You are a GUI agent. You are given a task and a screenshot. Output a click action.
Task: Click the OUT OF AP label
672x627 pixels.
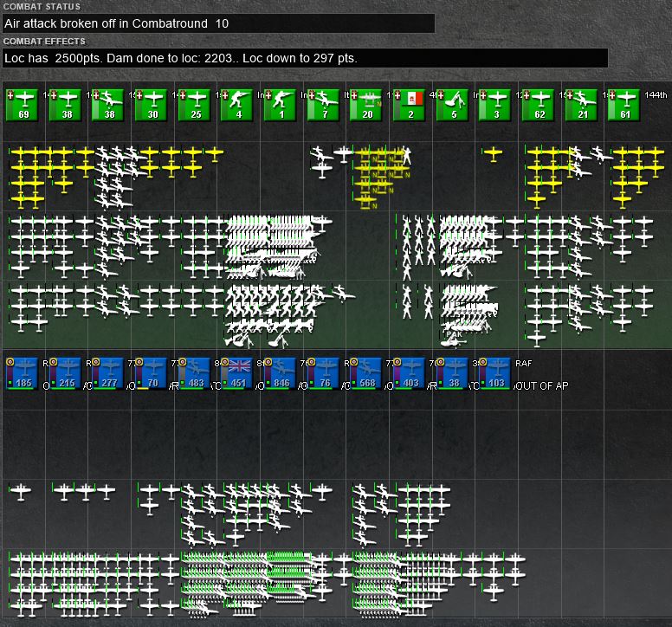(541, 386)
